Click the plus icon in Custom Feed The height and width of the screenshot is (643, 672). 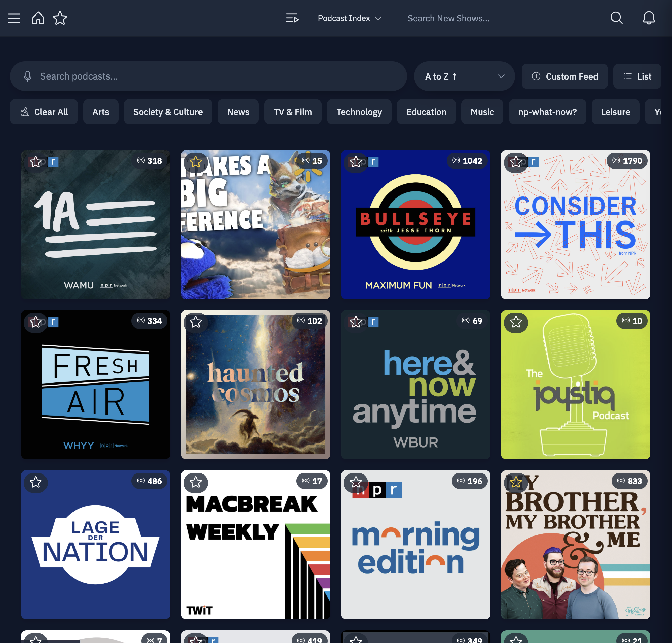point(536,76)
